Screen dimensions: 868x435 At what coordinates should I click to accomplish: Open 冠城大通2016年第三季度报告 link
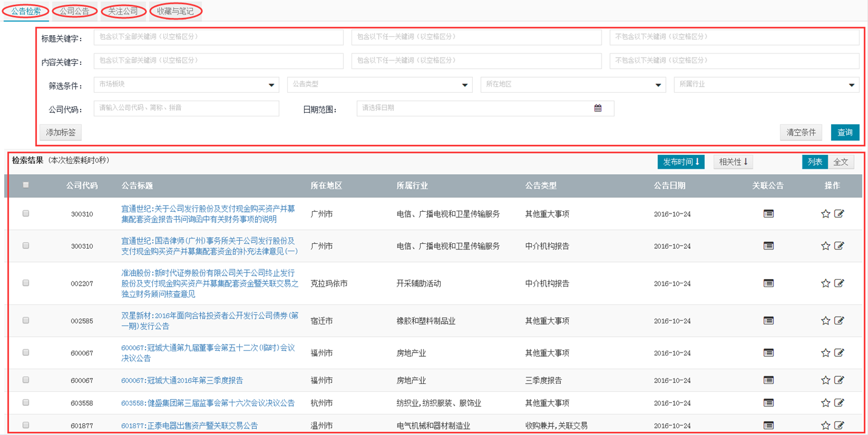[182, 380]
